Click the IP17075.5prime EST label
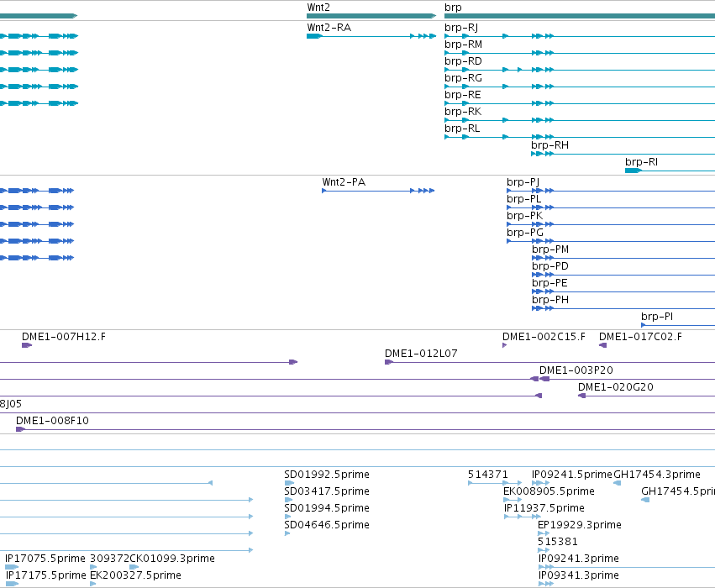 [45, 559]
